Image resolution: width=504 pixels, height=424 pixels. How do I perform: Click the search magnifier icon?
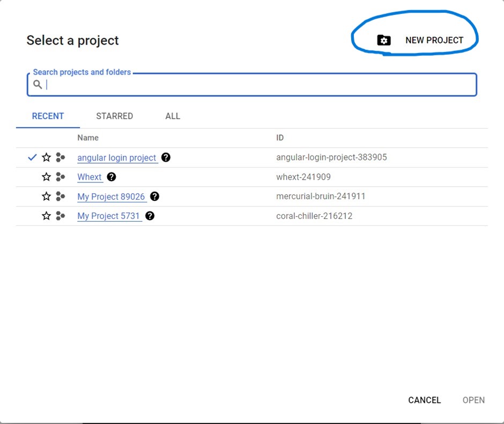[38, 85]
